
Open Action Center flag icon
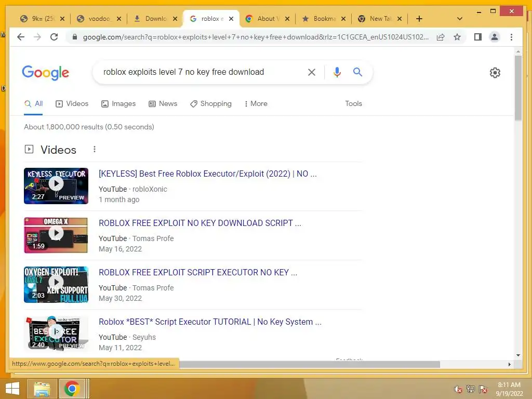483,389
